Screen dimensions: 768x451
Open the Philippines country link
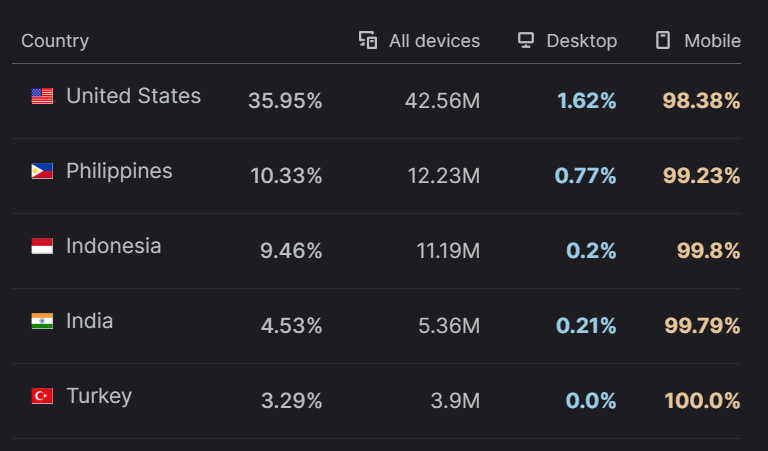click(119, 171)
